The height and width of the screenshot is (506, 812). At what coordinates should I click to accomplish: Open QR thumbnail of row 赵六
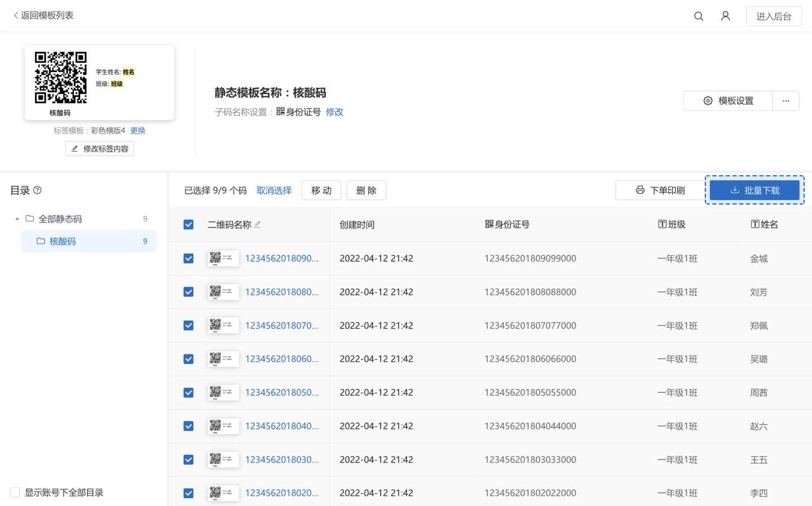[223, 426]
